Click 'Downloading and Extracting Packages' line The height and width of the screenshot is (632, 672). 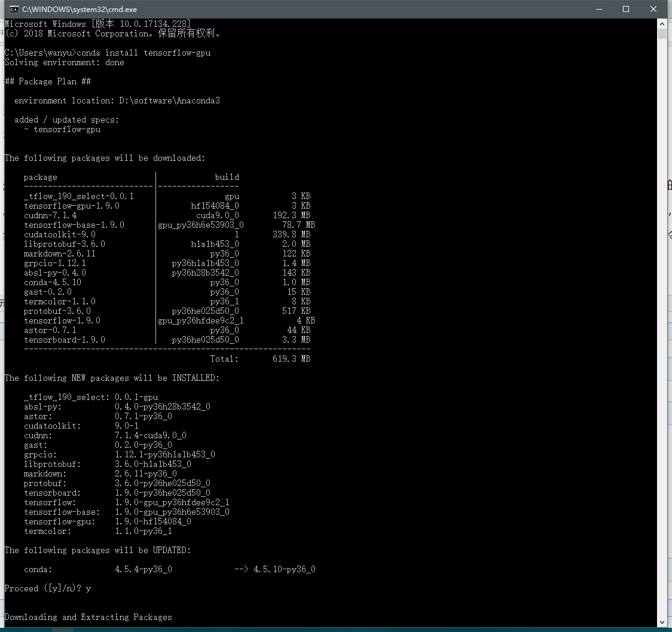point(88,617)
